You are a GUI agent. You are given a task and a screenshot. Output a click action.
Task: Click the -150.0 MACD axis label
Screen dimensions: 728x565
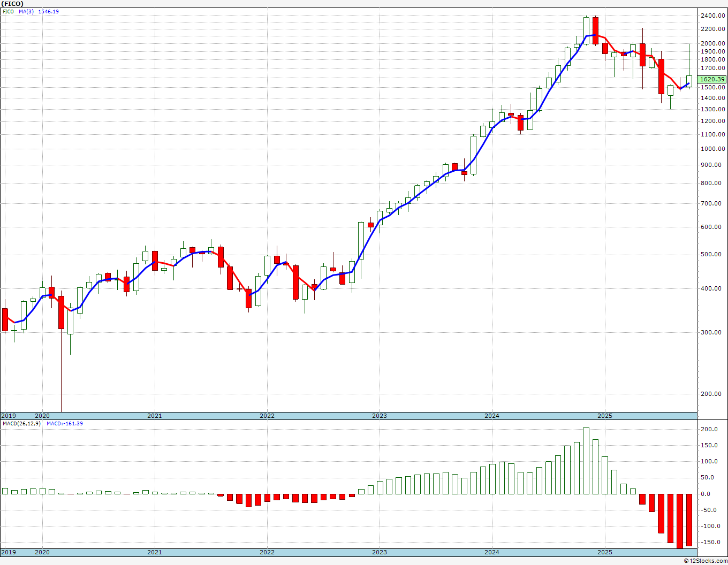tap(709, 543)
